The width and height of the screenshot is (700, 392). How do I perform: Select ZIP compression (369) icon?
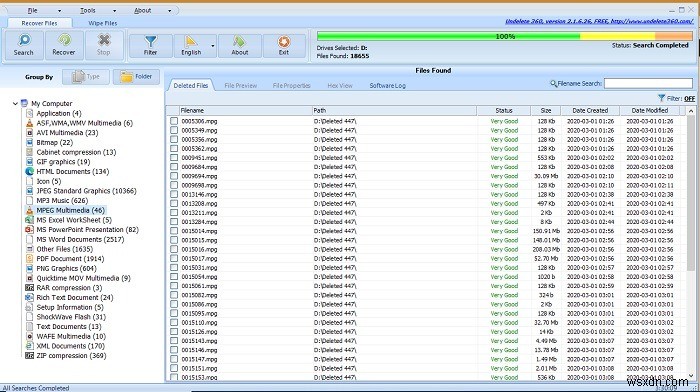29,356
